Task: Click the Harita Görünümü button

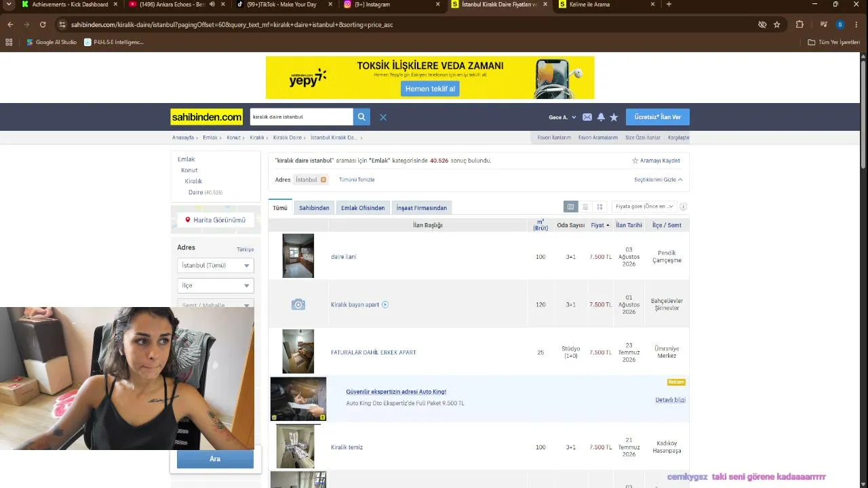Action: (x=216, y=220)
